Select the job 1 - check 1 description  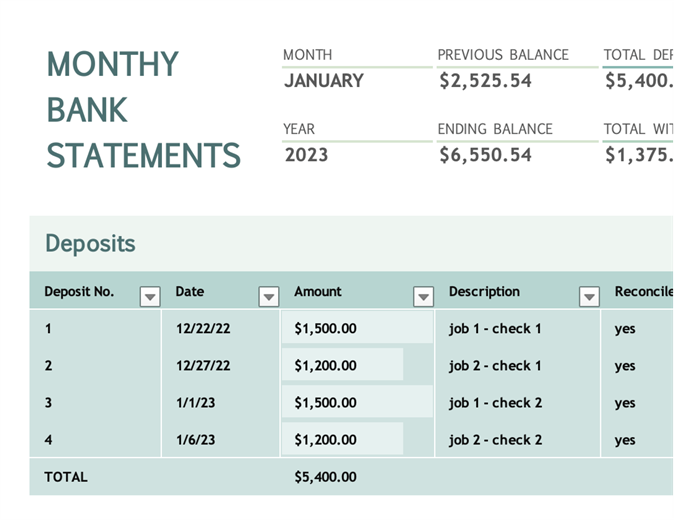(495, 329)
